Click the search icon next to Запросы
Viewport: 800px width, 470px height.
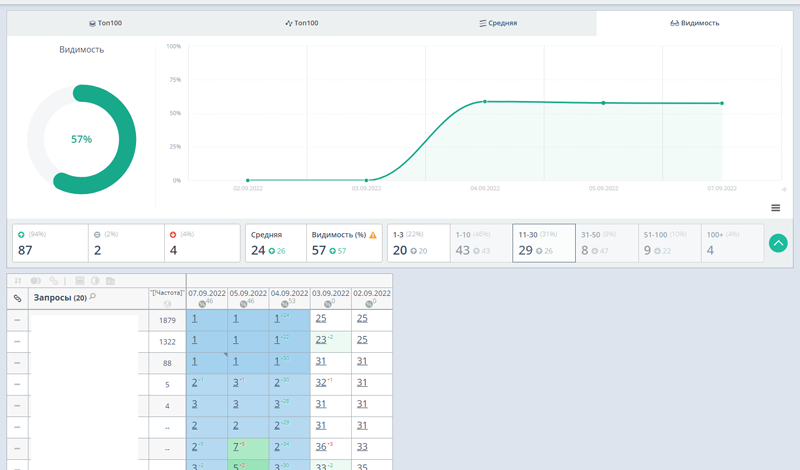pos(93,298)
